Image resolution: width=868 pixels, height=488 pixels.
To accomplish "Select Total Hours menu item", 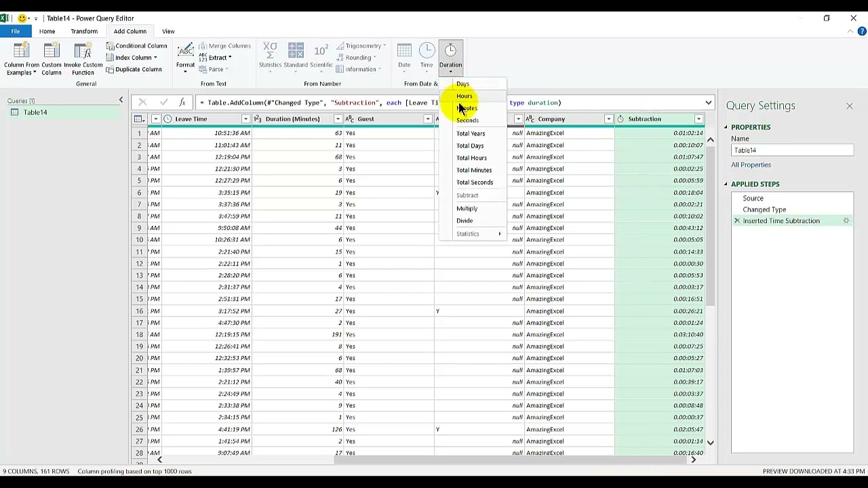I will [471, 158].
